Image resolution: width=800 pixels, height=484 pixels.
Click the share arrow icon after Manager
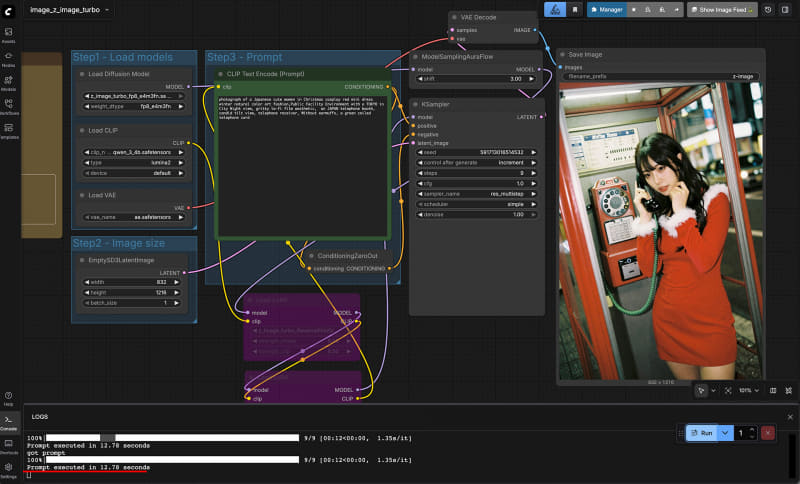click(677, 10)
